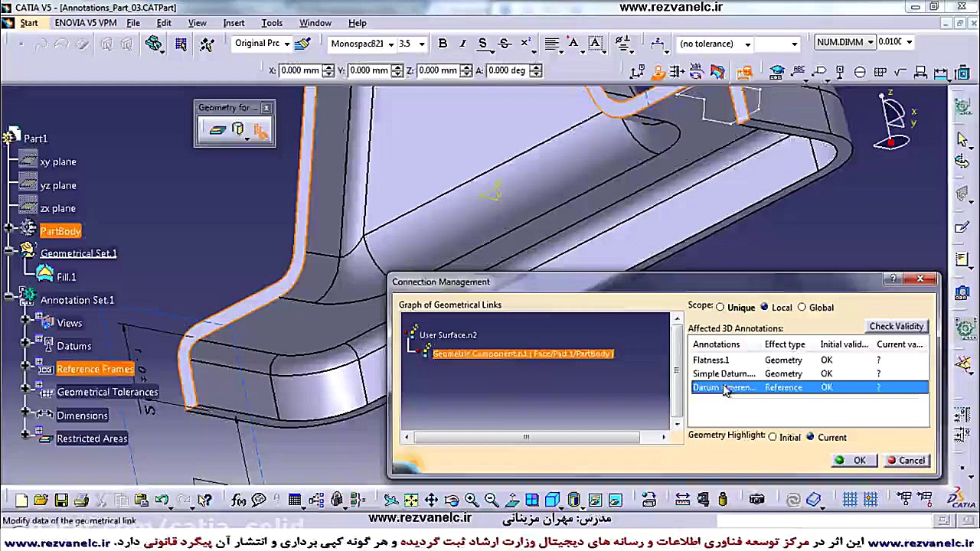Open the Original Properties style dropdown

point(286,44)
